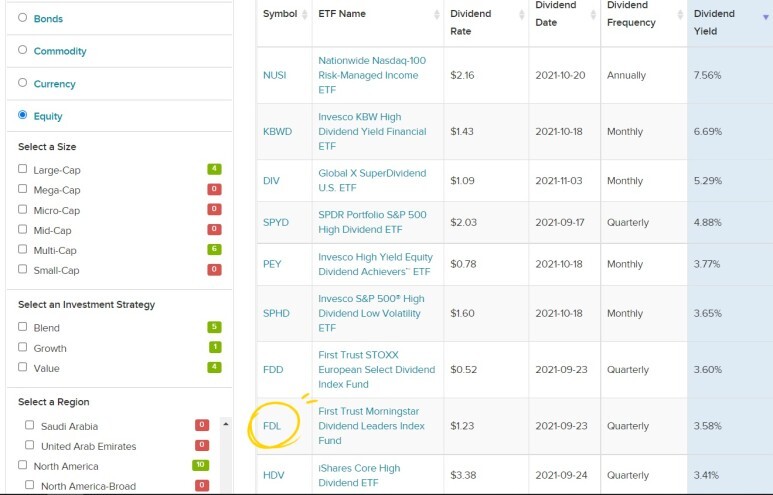Click the Select a Region heading
This screenshot has width=773, height=495.
click(54, 402)
